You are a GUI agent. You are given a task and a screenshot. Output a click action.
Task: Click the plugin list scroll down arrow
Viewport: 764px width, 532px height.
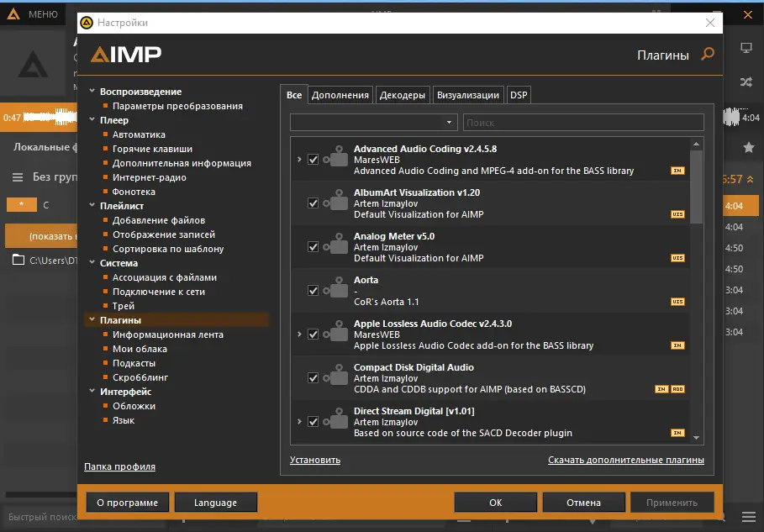coord(696,438)
